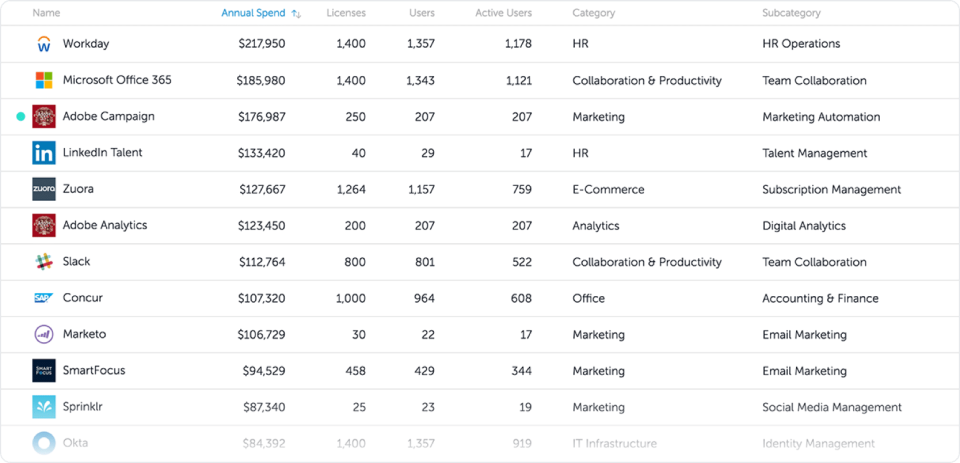Sort by the Name column header
The width and height of the screenshot is (960, 463).
[x=47, y=13]
